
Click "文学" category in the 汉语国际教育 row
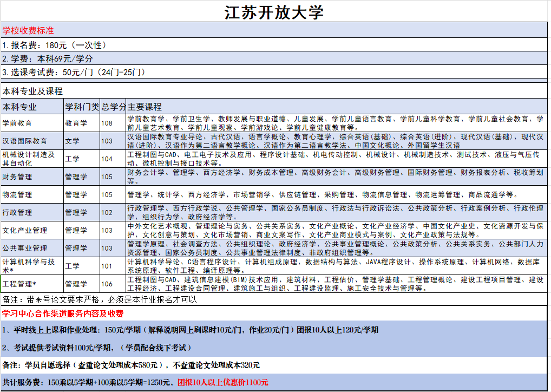tap(82, 141)
